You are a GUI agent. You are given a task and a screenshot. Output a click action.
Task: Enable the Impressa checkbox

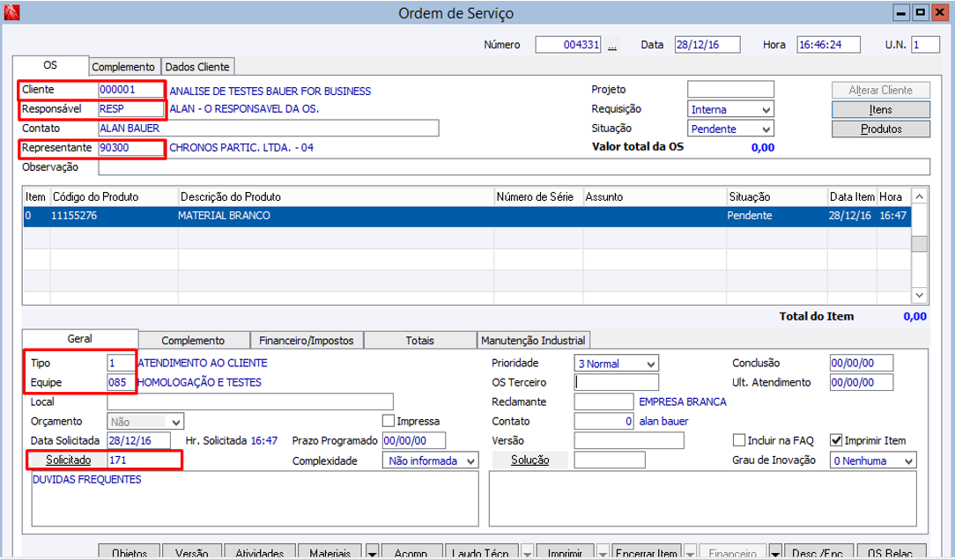(x=389, y=421)
